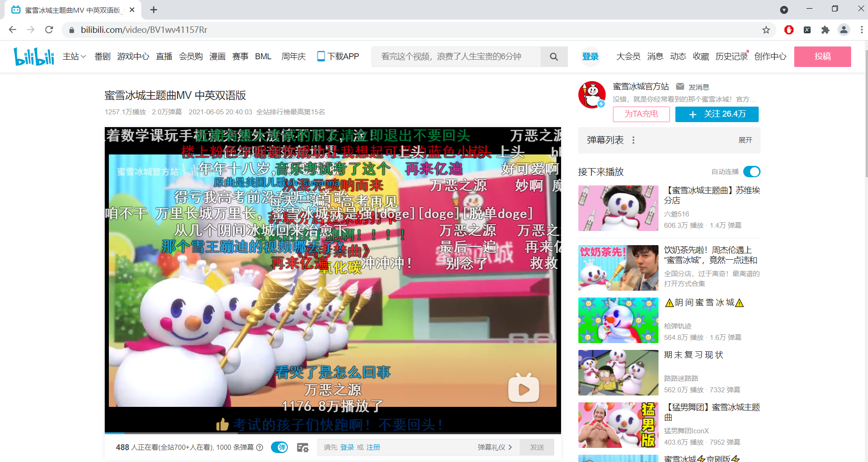
Task: Bookmark the page with the star icon
Action: pos(766,30)
